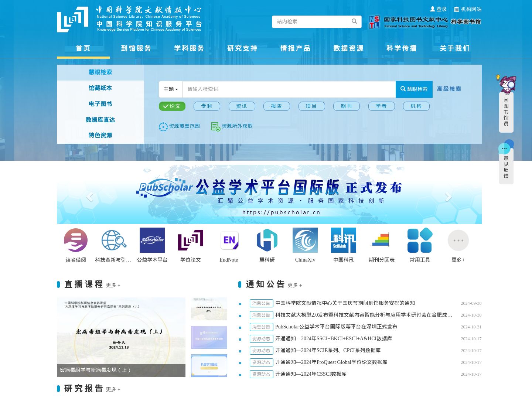This screenshot has width=532, height=399.
Task: Open the 科技文献大模型2.0发布 notice
Action: pos(364,315)
